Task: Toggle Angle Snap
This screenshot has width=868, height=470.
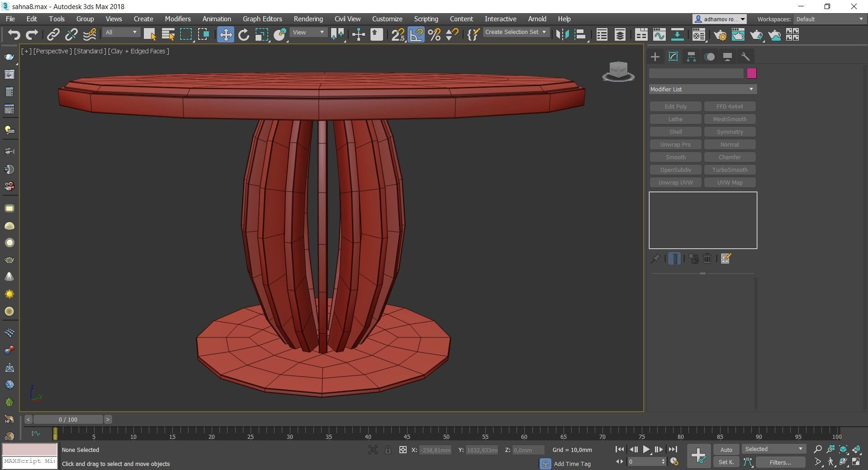Action: point(416,34)
